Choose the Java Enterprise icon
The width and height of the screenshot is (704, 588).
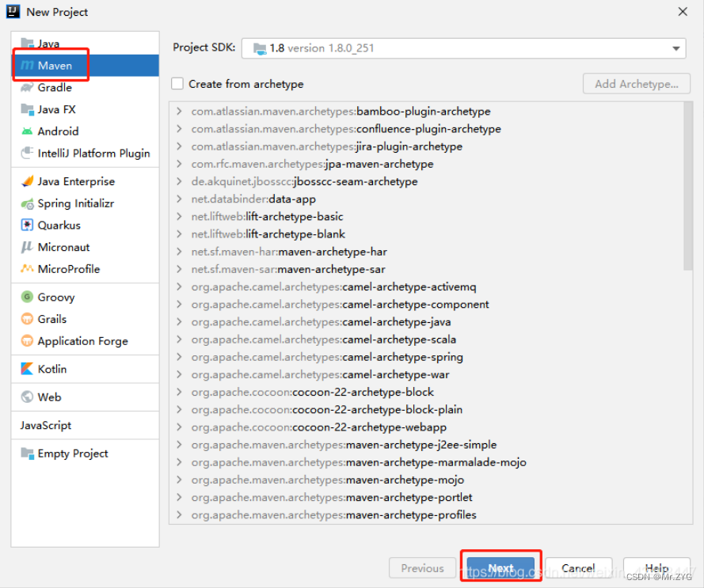click(28, 181)
